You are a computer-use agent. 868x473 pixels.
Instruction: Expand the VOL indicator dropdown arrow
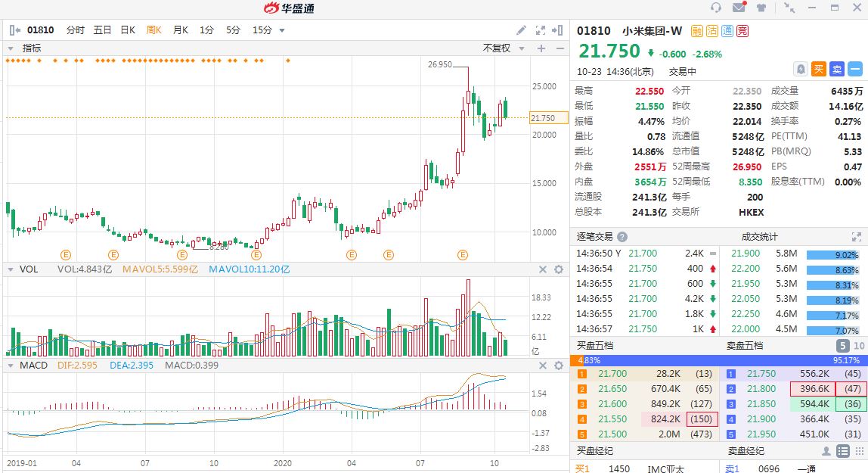[x=11, y=269]
